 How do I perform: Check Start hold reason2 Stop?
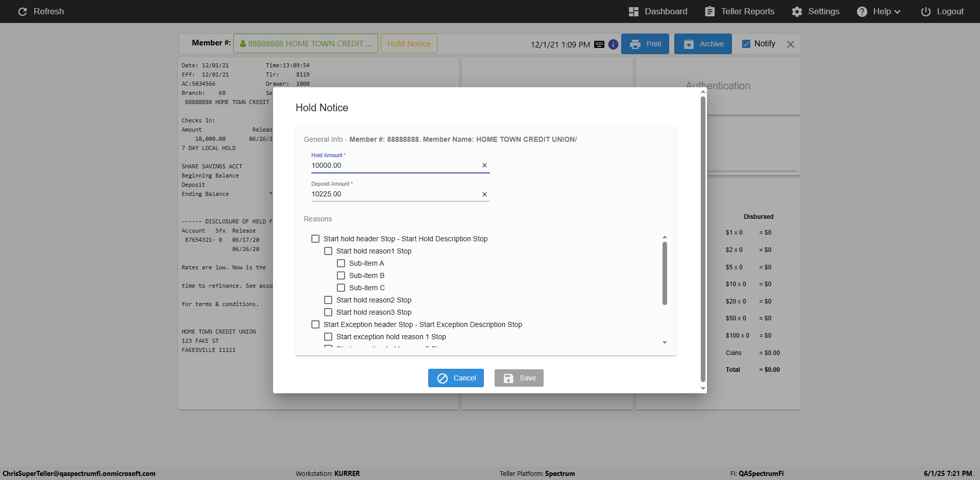[x=328, y=300]
